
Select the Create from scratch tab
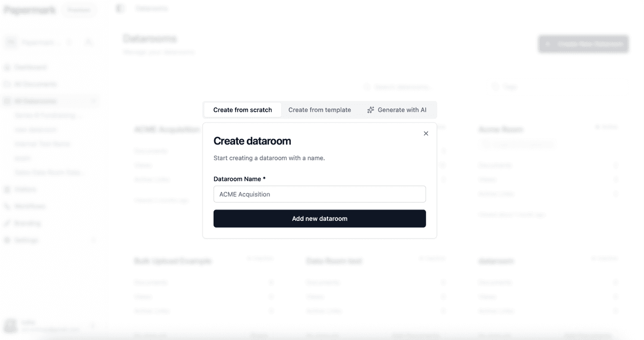coord(242,110)
